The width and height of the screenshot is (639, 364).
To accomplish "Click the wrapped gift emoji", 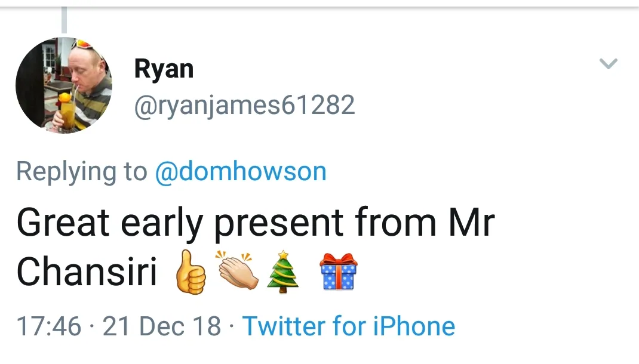I will click(339, 272).
